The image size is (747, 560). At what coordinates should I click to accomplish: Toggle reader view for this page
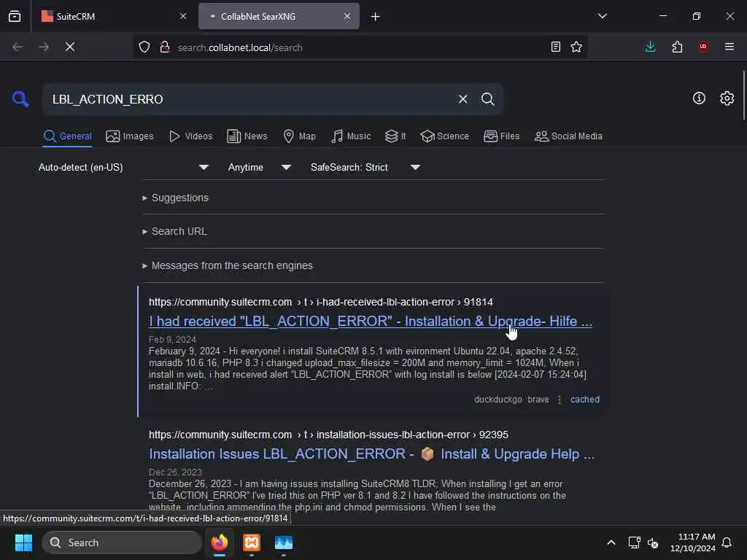(555, 47)
